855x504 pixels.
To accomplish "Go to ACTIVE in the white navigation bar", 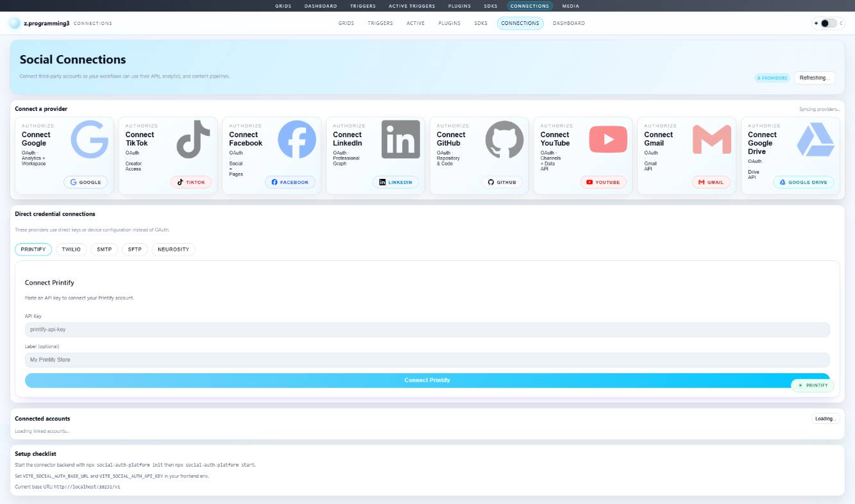I will pos(416,23).
